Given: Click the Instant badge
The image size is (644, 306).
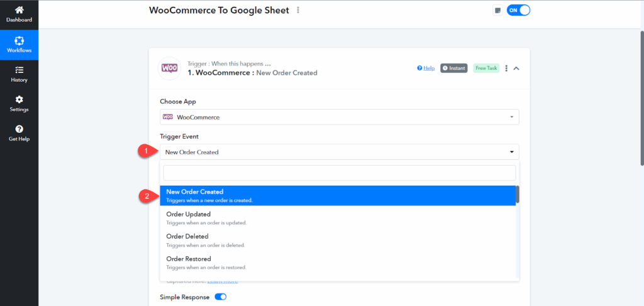Looking at the screenshot, I should pos(454,68).
